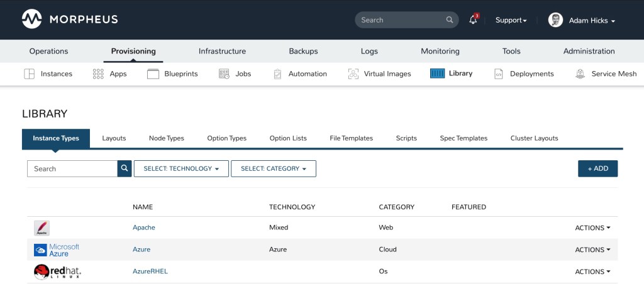The height and width of the screenshot is (284, 644).
Task: Click the notification bell icon
Action: coord(473,20)
